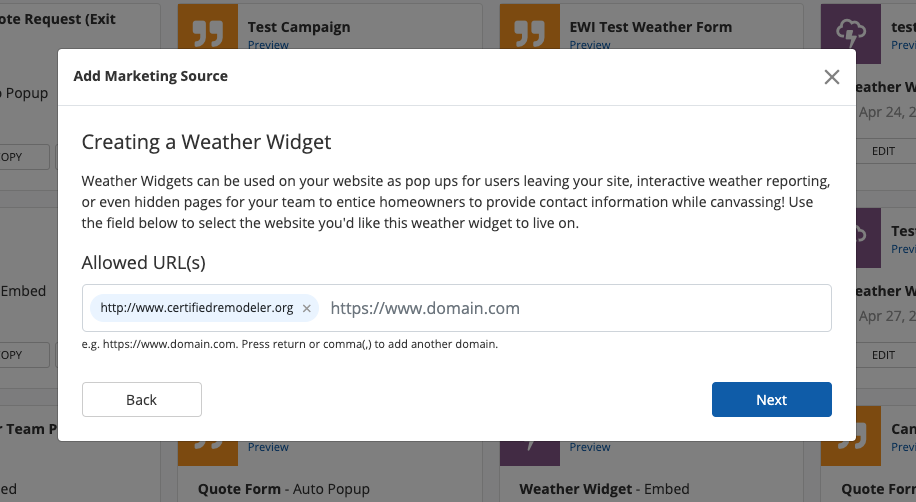This screenshot has height=502, width=916.
Task: Click EDIT button on the middle-right card
Action: click(x=884, y=355)
